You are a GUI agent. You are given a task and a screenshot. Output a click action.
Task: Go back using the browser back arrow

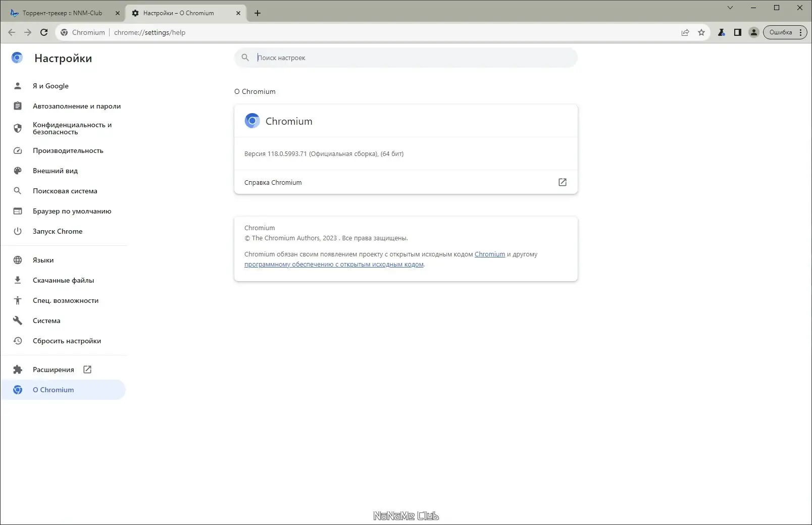pos(12,32)
